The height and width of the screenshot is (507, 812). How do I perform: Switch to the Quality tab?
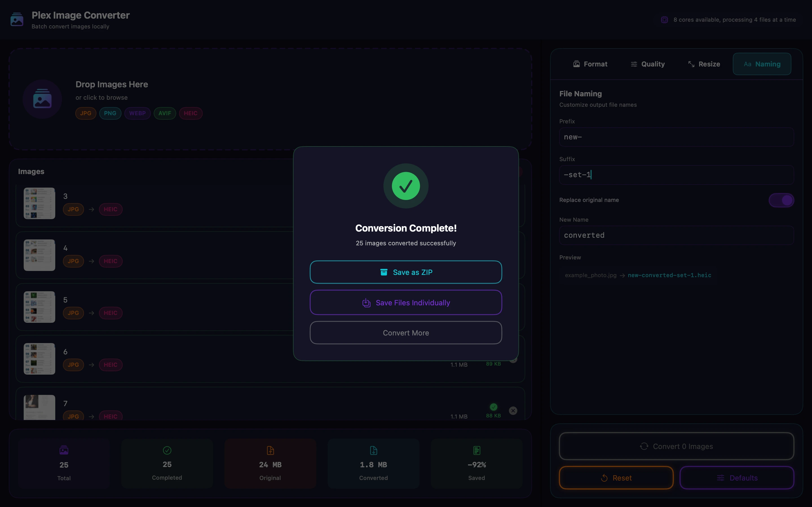pyautogui.click(x=647, y=64)
